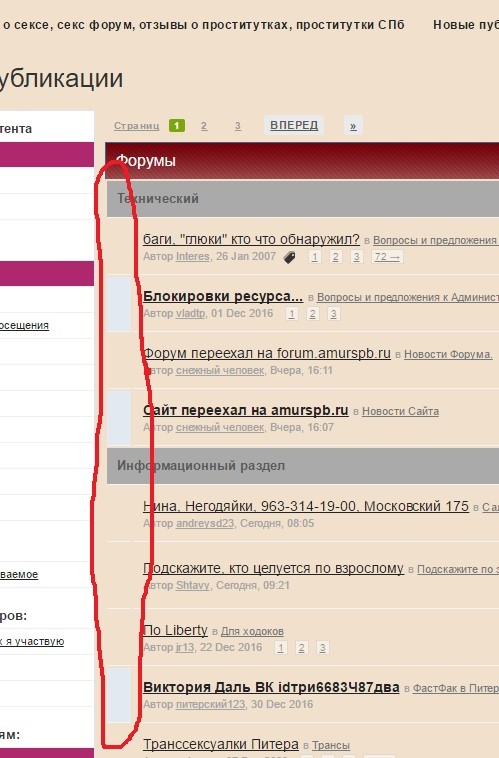Open the Для ходоков forum link
The height and width of the screenshot is (758, 499).
[x=252, y=631]
